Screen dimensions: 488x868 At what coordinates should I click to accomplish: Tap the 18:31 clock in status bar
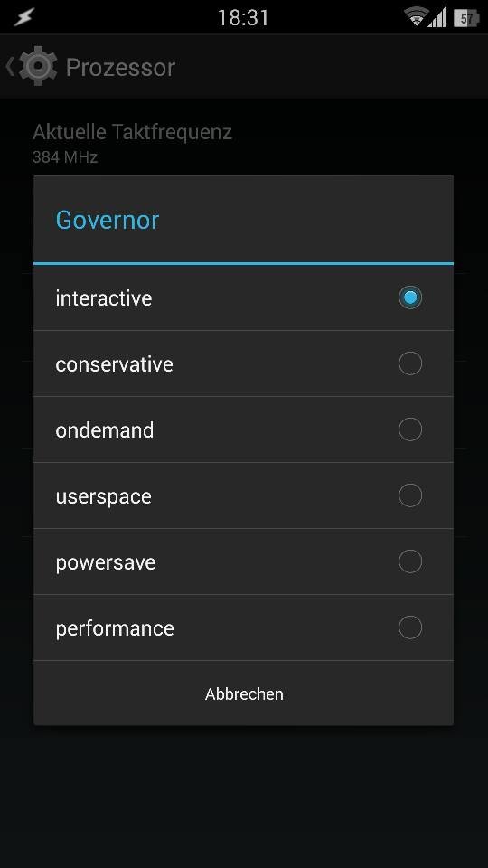coord(243,18)
